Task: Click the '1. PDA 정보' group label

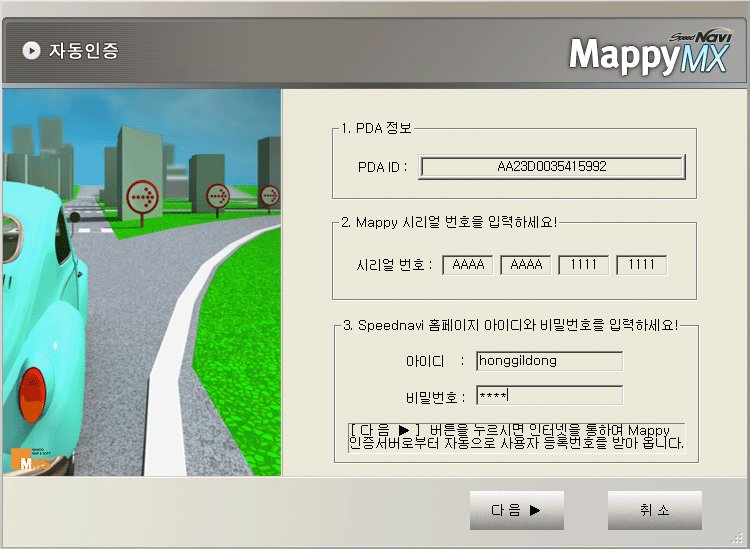Action: (x=376, y=128)
